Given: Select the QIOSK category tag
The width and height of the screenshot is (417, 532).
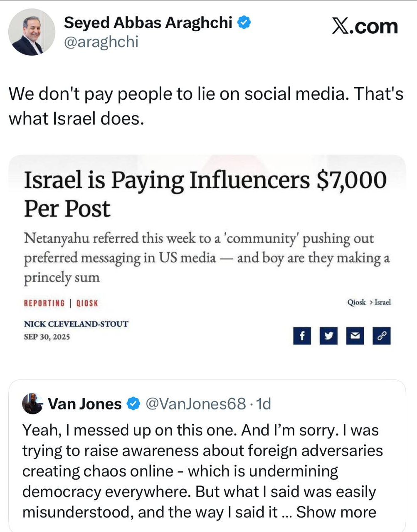Looking at the screenshot, I should [87, 303].
